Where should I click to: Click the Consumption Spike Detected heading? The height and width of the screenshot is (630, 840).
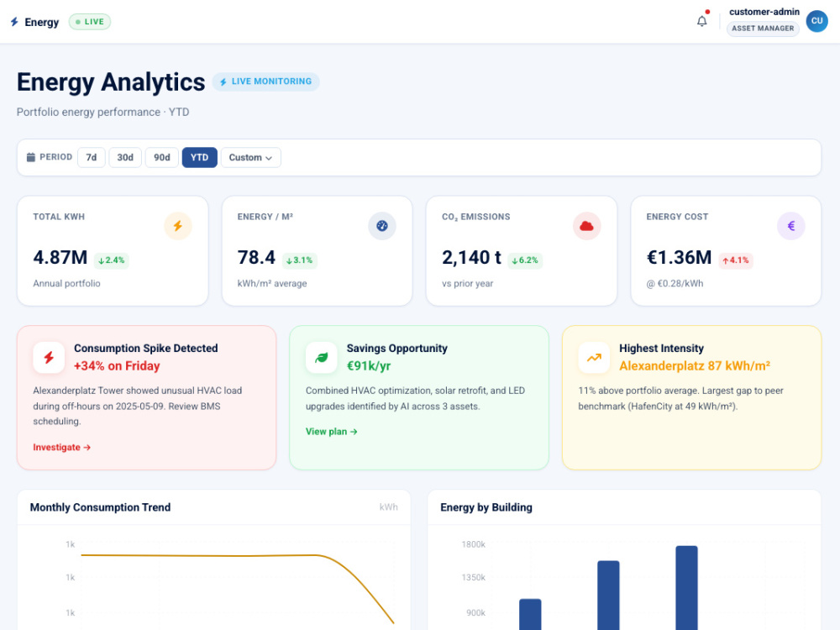[145, 349]
